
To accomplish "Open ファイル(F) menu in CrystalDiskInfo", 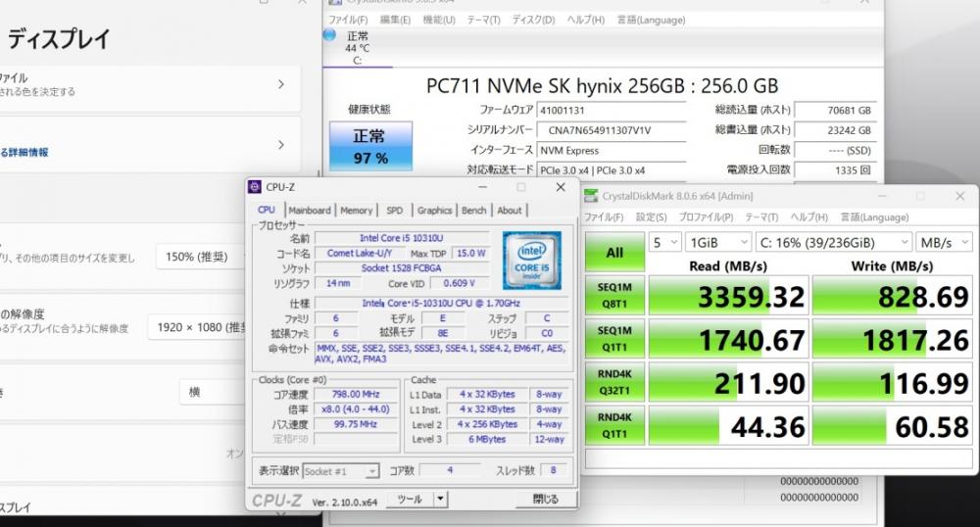I will point(348,20).
